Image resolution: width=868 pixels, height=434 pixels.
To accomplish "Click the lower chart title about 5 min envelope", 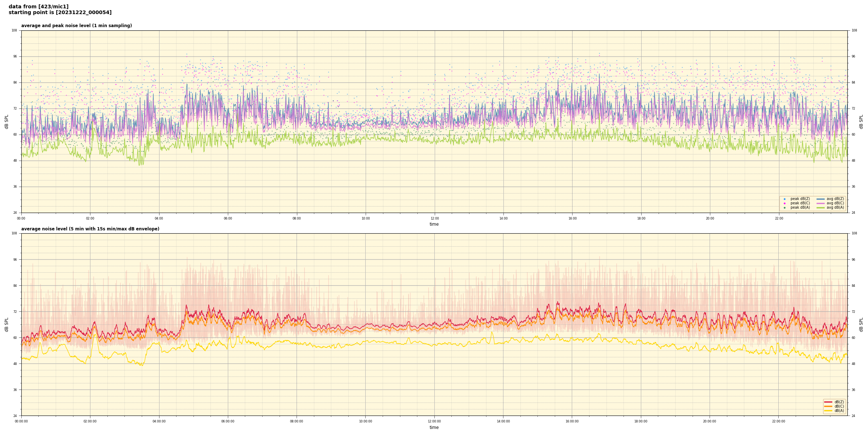I will (x=90, y=229).
